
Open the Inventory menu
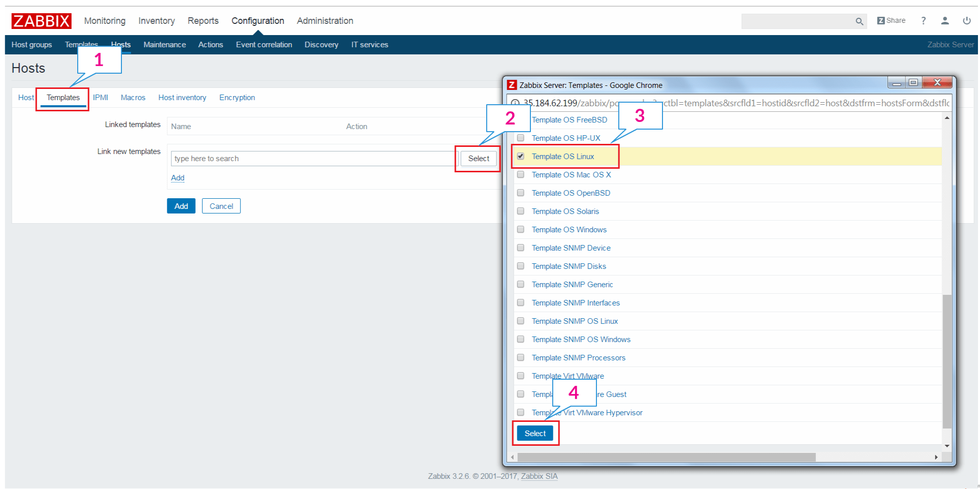tap(156, 21)
